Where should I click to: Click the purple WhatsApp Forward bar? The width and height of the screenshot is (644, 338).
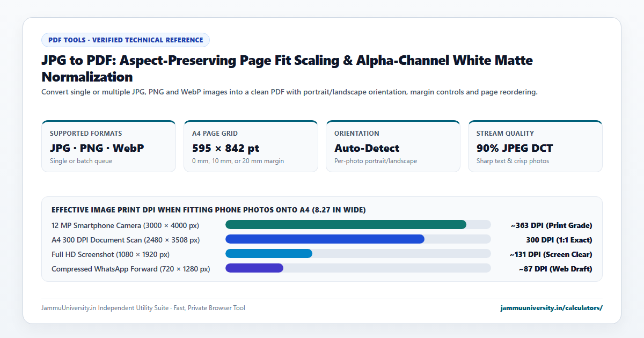pos(254,268)
